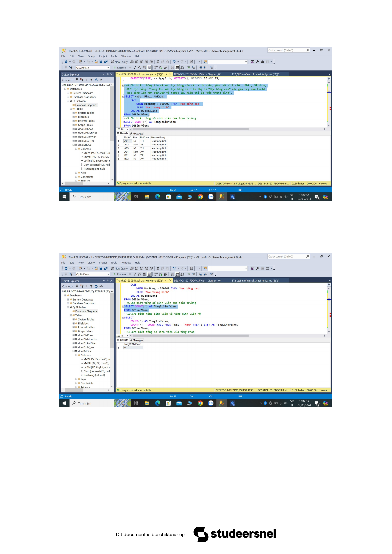Refresh Object Explorer in the lower SSMS window
The image size is (392, 554).
coord(96,286)
